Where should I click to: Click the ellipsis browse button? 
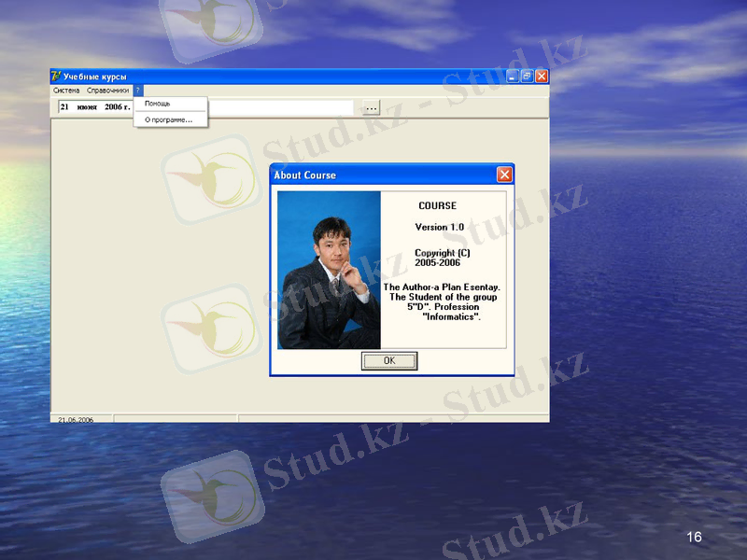(x=372, y=107)
